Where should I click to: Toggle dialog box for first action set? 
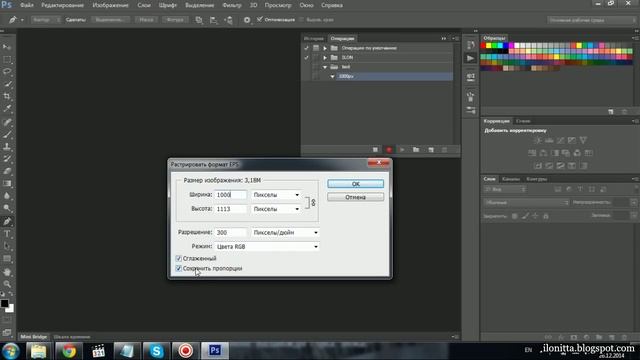316,48
